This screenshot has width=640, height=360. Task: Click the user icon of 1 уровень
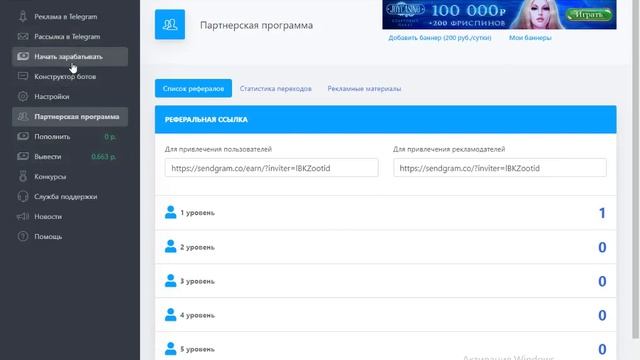coord(170,212)
